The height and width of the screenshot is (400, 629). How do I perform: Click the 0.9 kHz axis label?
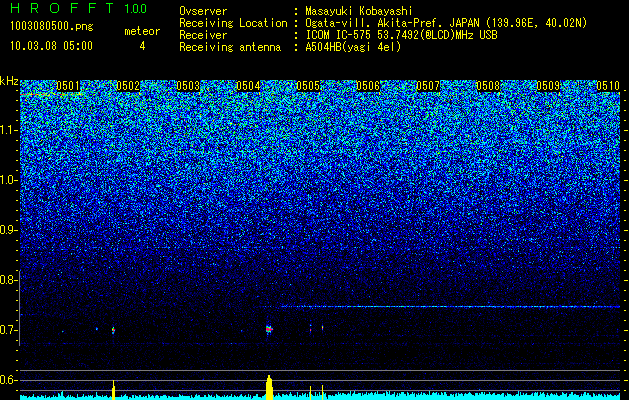coord(8,230)
